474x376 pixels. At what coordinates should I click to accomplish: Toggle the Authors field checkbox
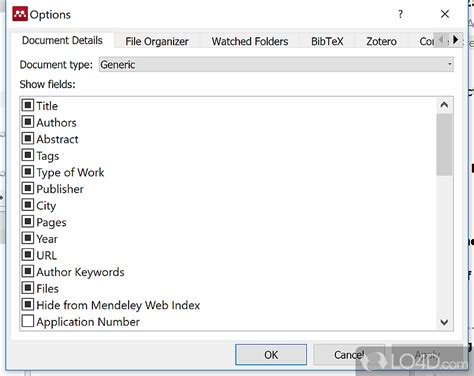click(28, 122)
